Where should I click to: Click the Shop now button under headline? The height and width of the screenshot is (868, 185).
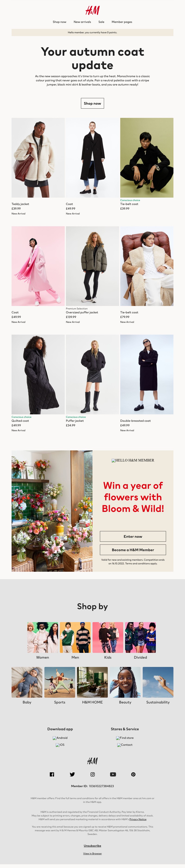(x=92, y=104)
